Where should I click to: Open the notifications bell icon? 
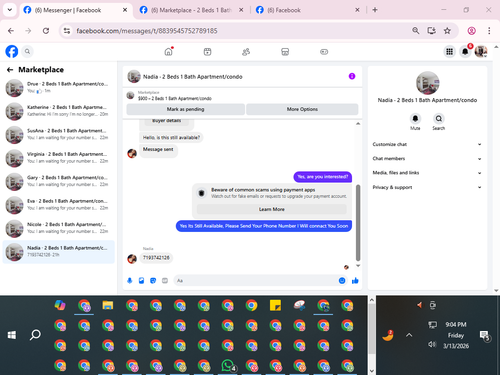pos(465,52)
